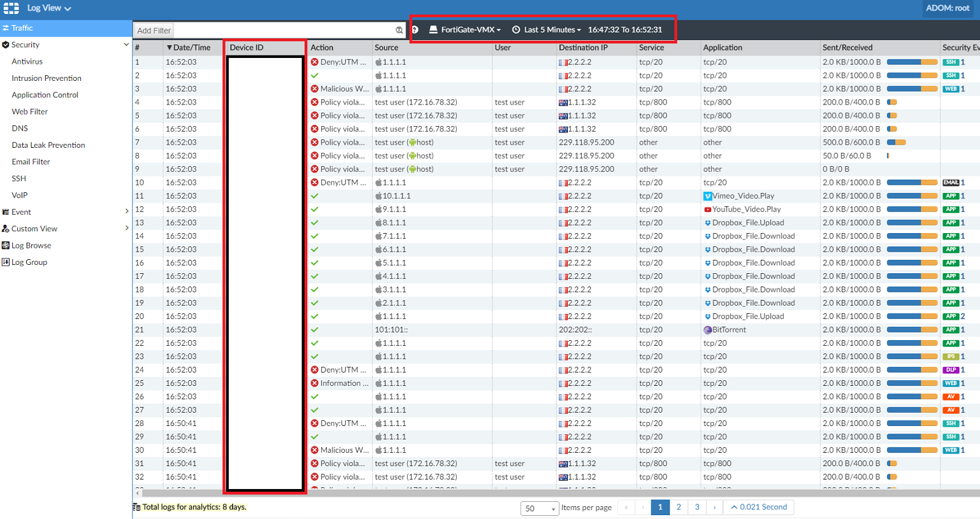Click the YouTube_Video.Play application icon

(707, 210)
